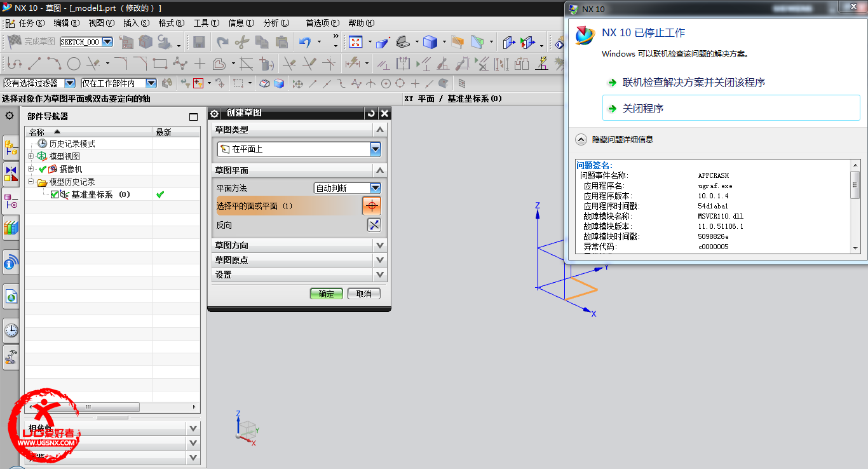Open the Analysis menu
868x469 pixels.
click(x=276, y=23)
